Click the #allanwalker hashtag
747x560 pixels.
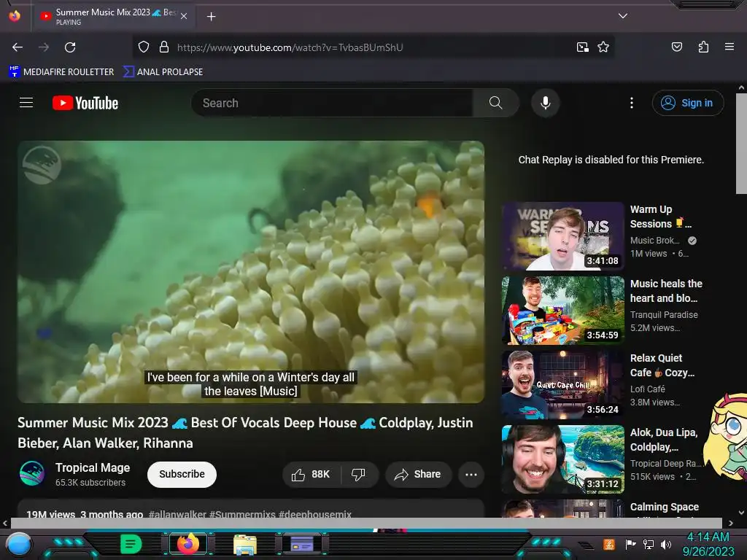coord(177,514)
